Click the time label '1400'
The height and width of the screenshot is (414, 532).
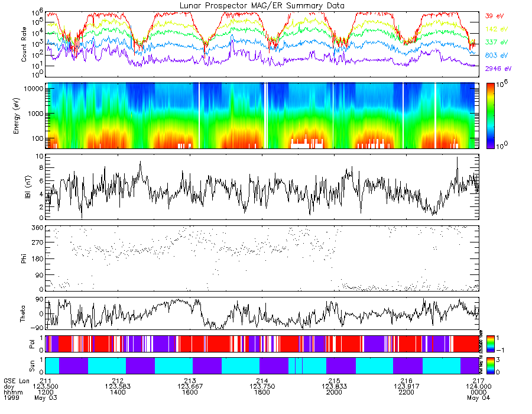pyautogui.click(x=118, y=392)
